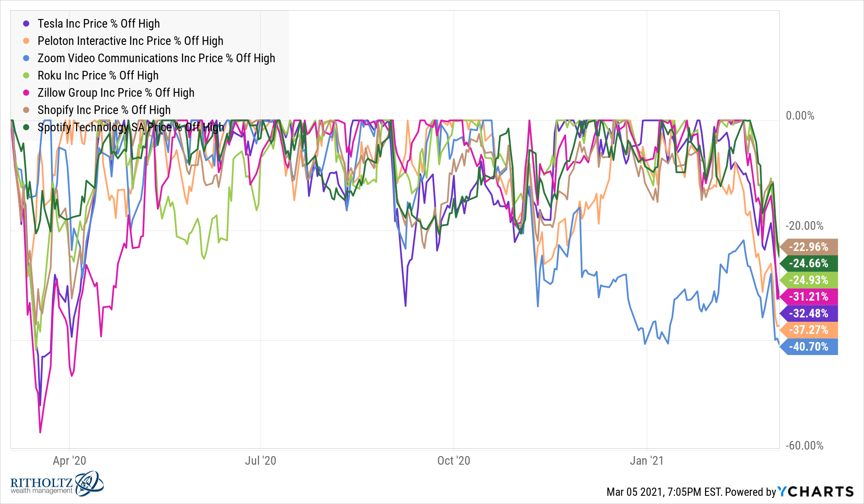Click the Zoom Video blue legend dot

(26, 58)
